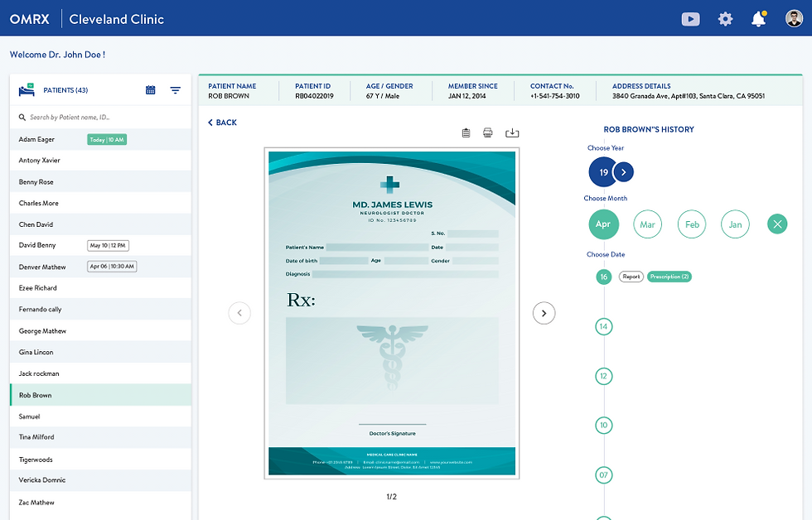
Task: Open the doctor profile avatar
Action: pos(794,18)
